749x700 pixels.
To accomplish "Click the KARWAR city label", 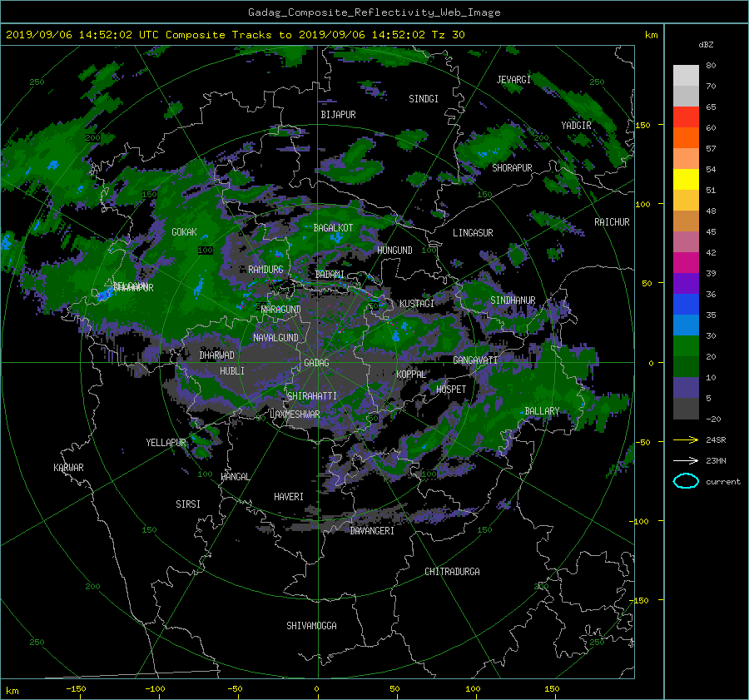I will pos(68,468).
